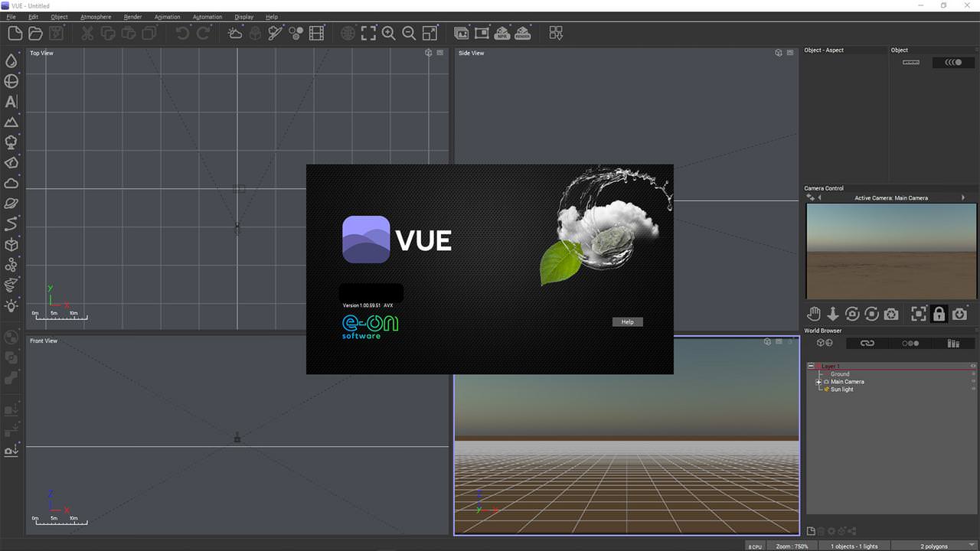This screenshot has width=980, height=551.
Task: Collapse Layer 1 in World Browser
Action: tap(812, 367)
